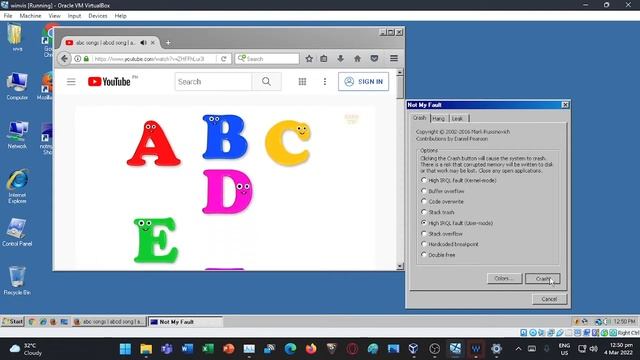The width and height of the screenshot is (640, 360).
Task: Switch to Leak tab in Not My Fault
Action: coord(458,118)
